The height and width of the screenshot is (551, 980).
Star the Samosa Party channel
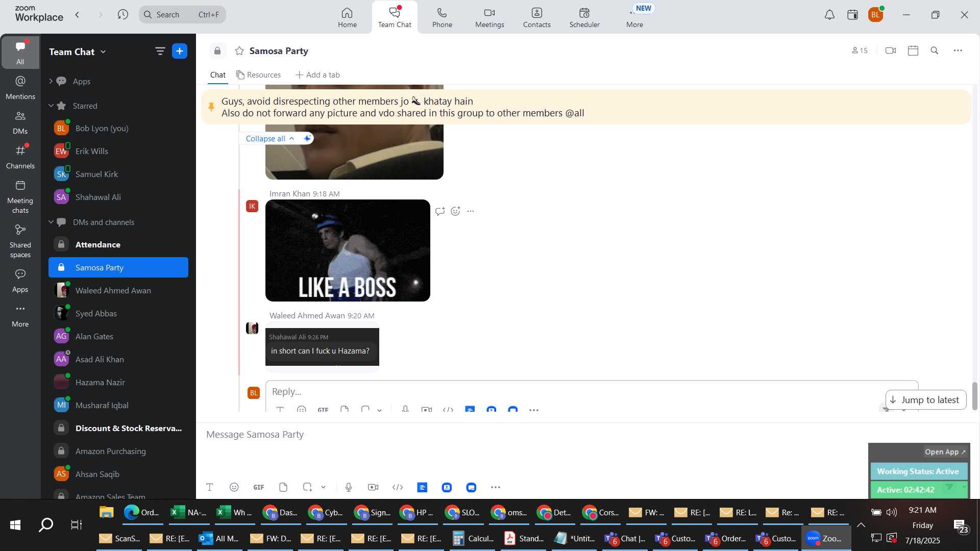[x=239, y=51]
